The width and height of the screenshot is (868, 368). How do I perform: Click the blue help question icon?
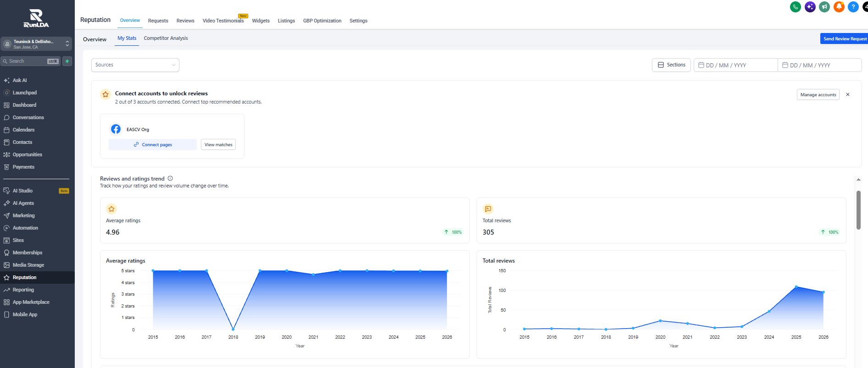853,7
